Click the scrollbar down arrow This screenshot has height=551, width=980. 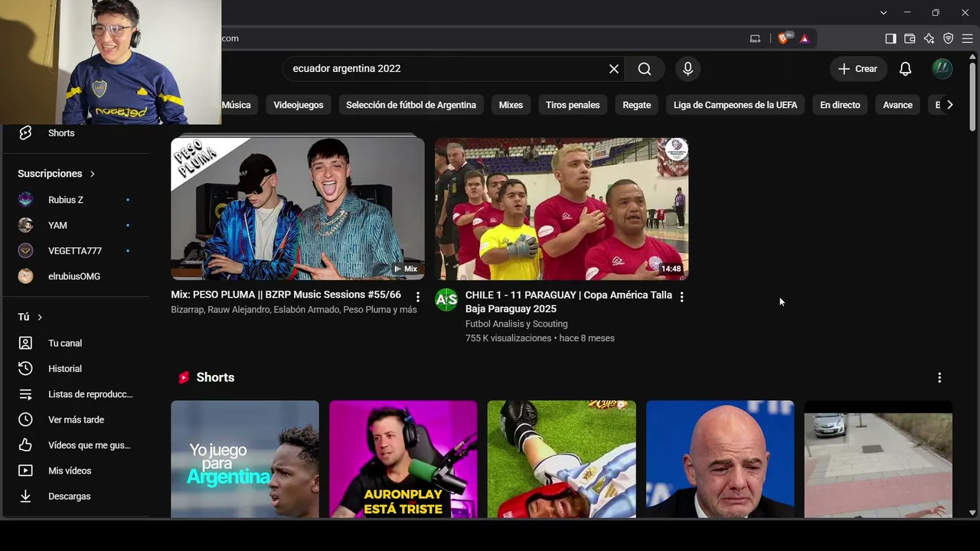click(972, 513)
